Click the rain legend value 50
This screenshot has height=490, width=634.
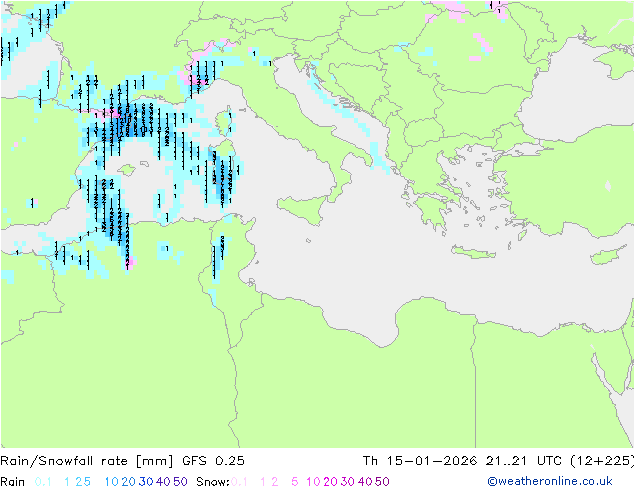coord(180,482)
